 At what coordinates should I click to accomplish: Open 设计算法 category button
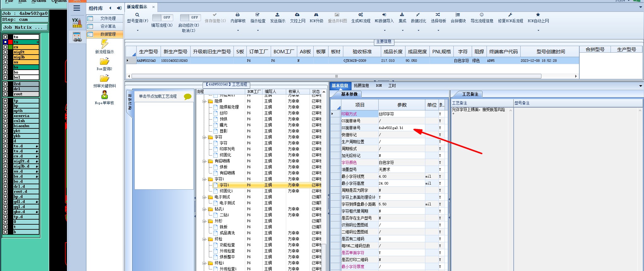point(105,26)
